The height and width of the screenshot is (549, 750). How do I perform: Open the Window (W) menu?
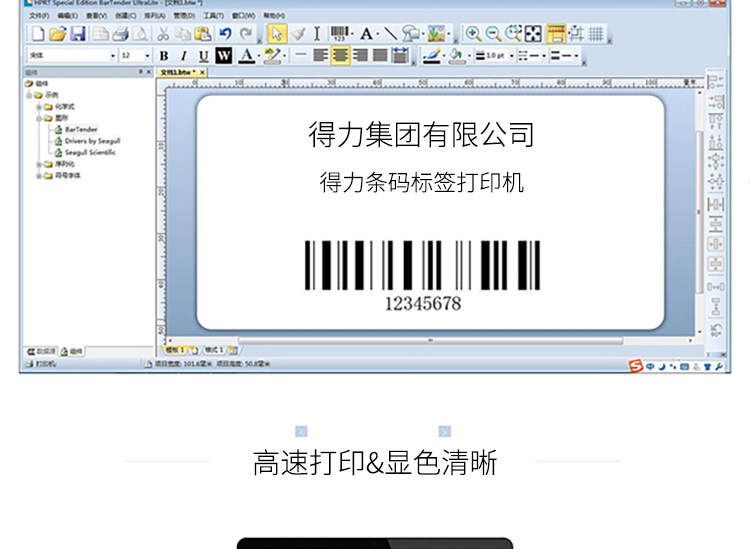click(x=243, y=15)
